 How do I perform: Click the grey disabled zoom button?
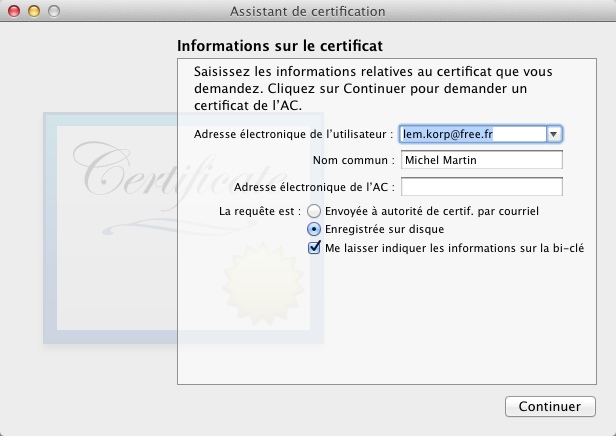click(54, 11)
